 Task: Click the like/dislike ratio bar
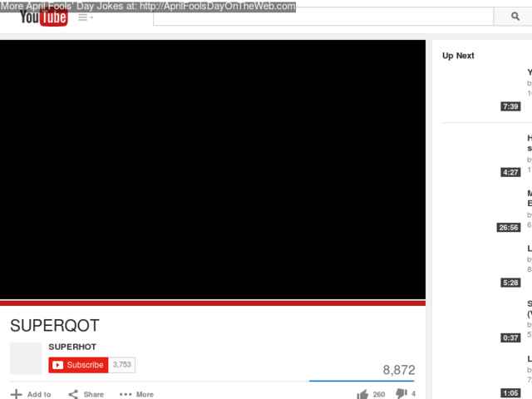[x=362, y=381]
